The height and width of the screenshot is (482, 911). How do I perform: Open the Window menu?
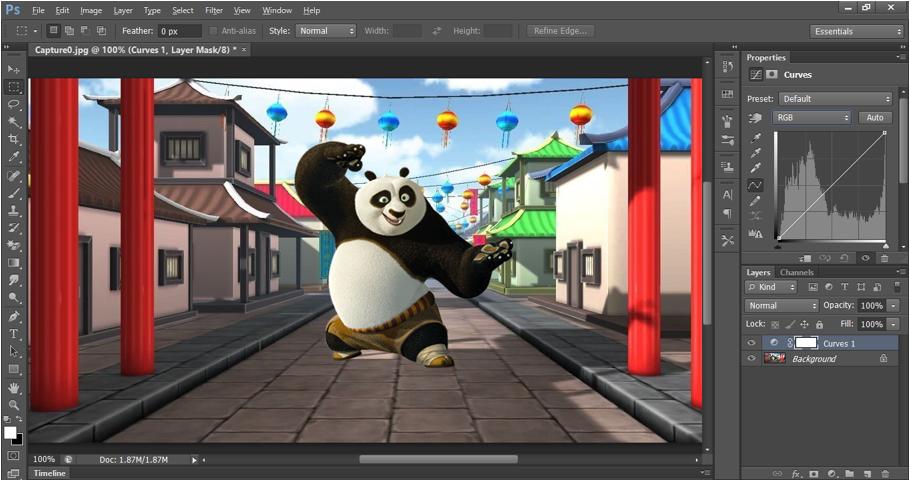point(277,10)
